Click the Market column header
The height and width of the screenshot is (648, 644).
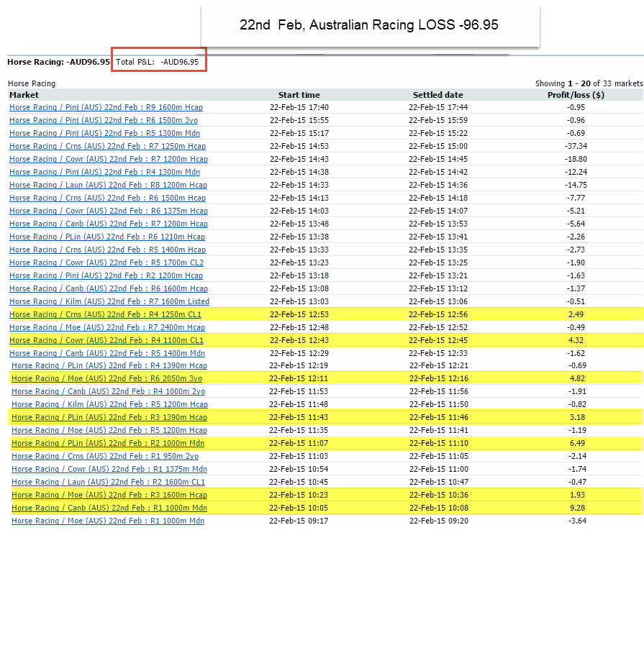click(x=24, y=95)
